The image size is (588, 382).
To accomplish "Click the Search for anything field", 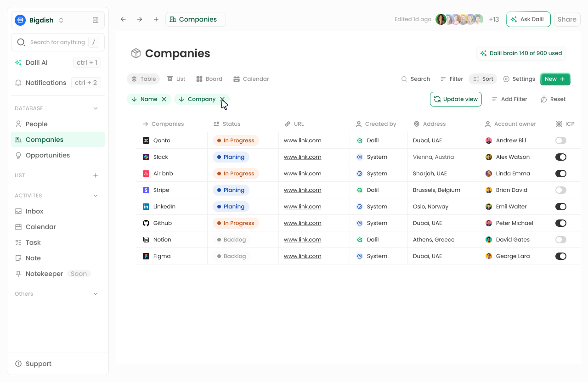I will tap(58, 42).
